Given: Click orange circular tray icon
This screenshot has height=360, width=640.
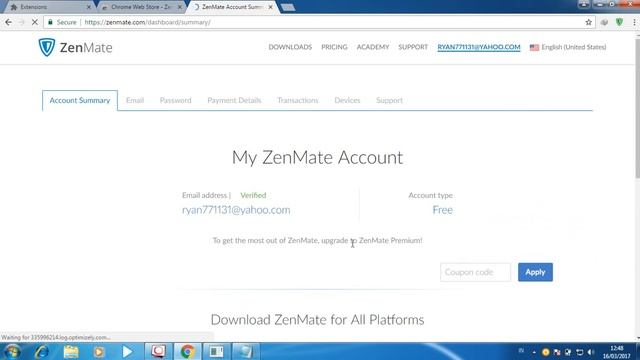Looking at the screenshot, I should point(545,352).
